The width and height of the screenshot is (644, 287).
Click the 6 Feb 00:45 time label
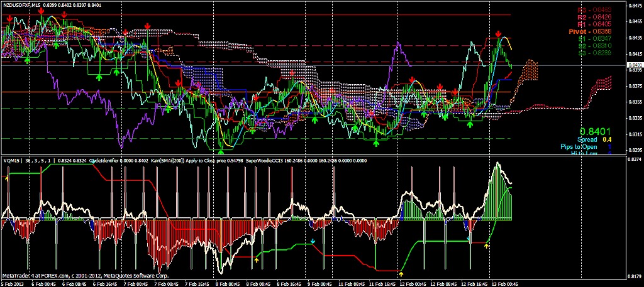pyautogui.click(x=45, y=284)
